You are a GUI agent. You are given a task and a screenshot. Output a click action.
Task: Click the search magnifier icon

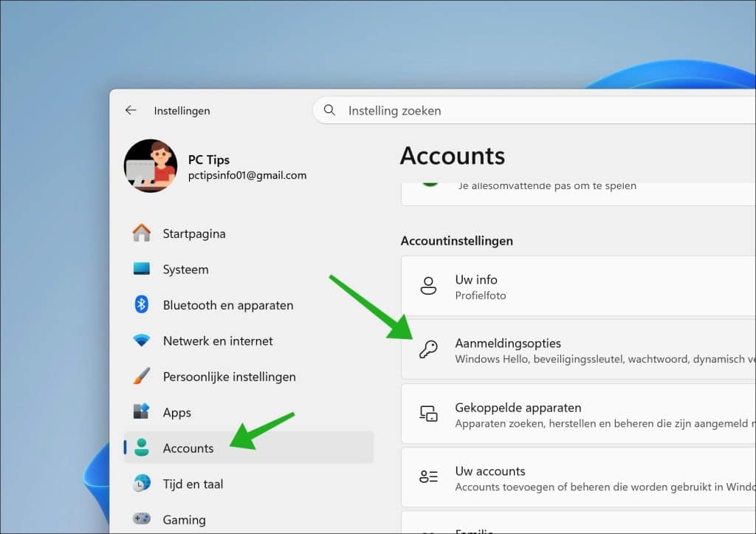(330, 111)
